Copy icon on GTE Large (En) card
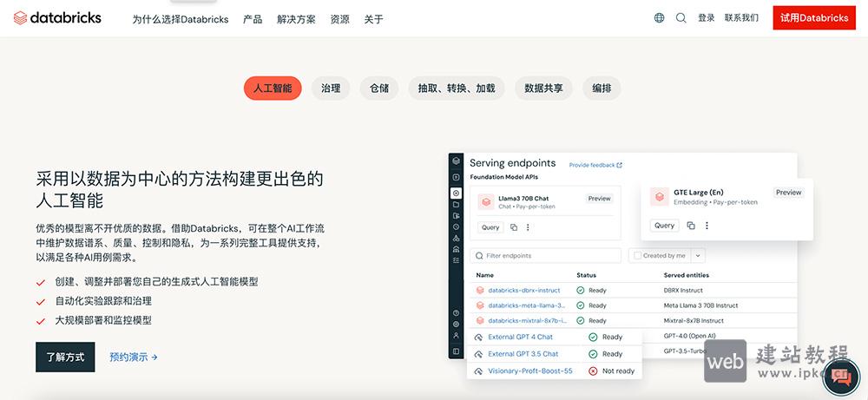 pos(691,226)
